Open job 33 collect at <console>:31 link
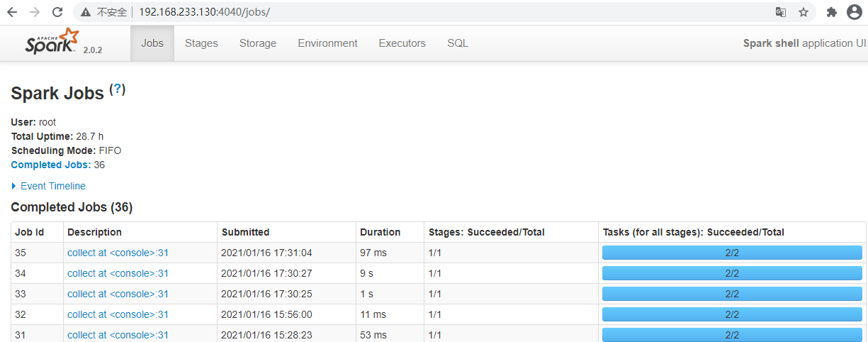Image resolution: width=868 pixels, height=342 pixels. (118, 294)
